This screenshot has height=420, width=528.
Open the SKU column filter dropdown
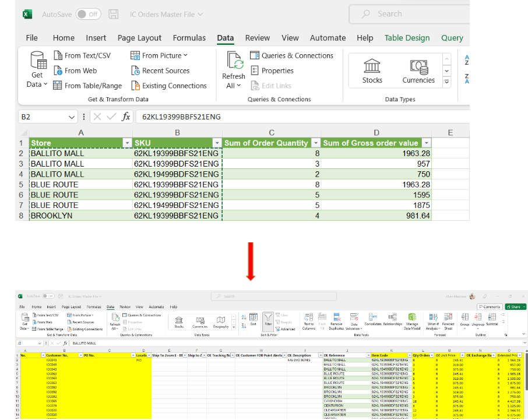click(216, 143)
